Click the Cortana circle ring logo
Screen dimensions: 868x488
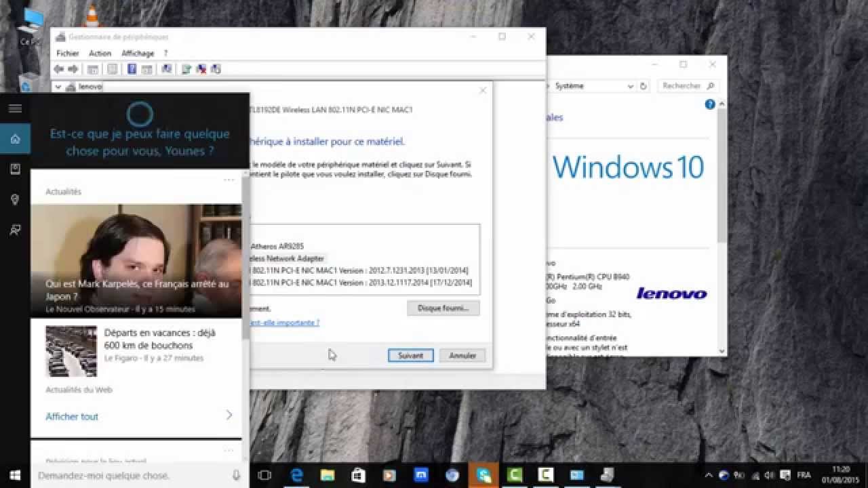click(140, 113)
